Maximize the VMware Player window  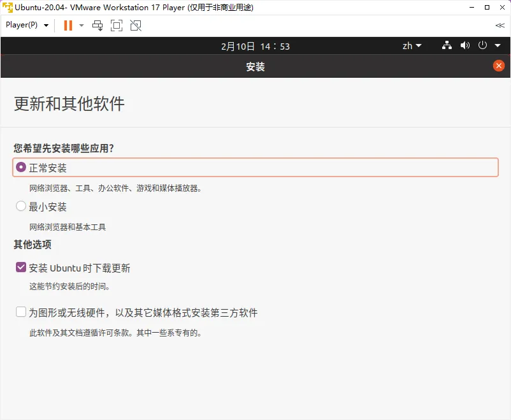(x=487, y=7)
